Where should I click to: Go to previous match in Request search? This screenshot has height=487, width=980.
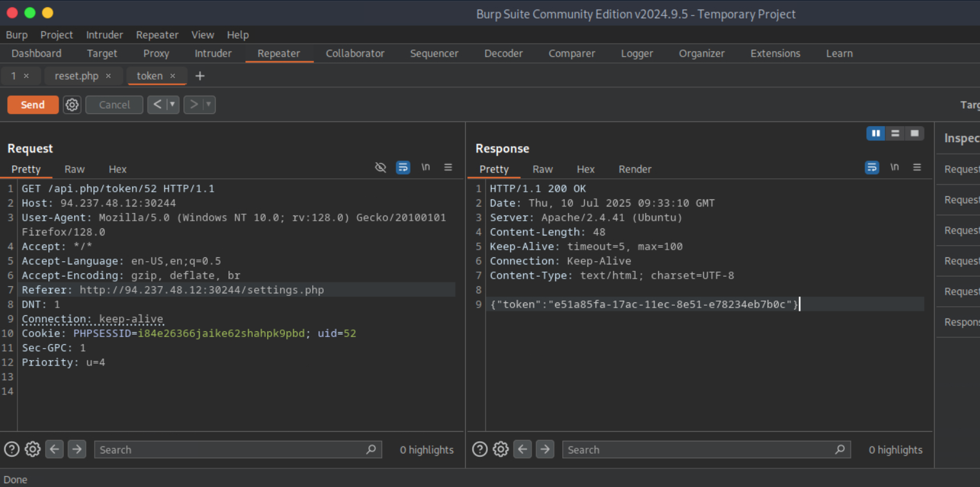point(55,449)
